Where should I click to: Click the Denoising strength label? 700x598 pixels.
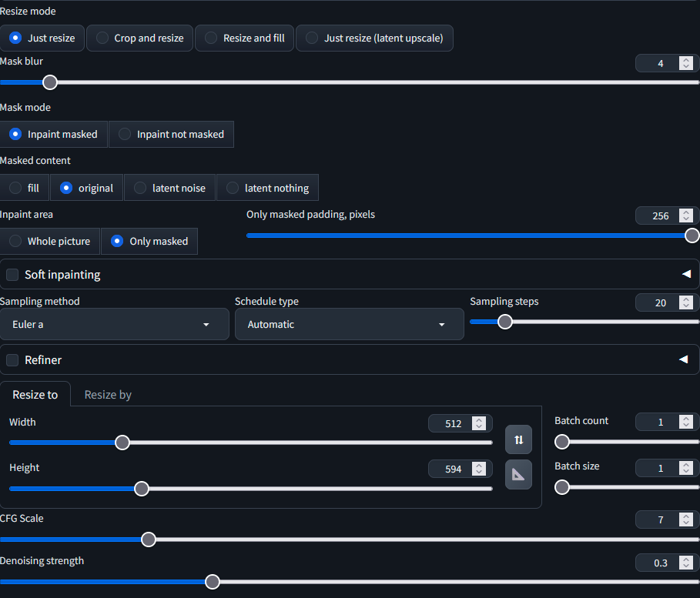pyautogui.click(x=42, y=561)
